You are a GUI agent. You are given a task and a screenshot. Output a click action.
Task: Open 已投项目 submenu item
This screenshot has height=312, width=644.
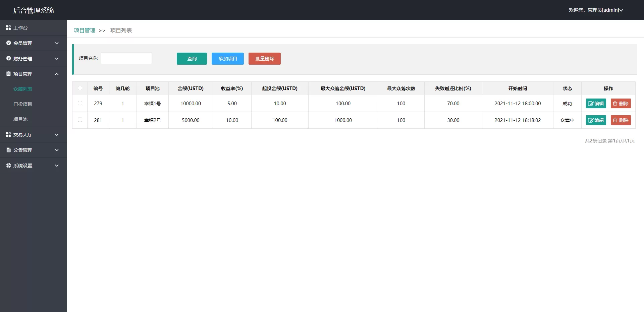[23, 104]
